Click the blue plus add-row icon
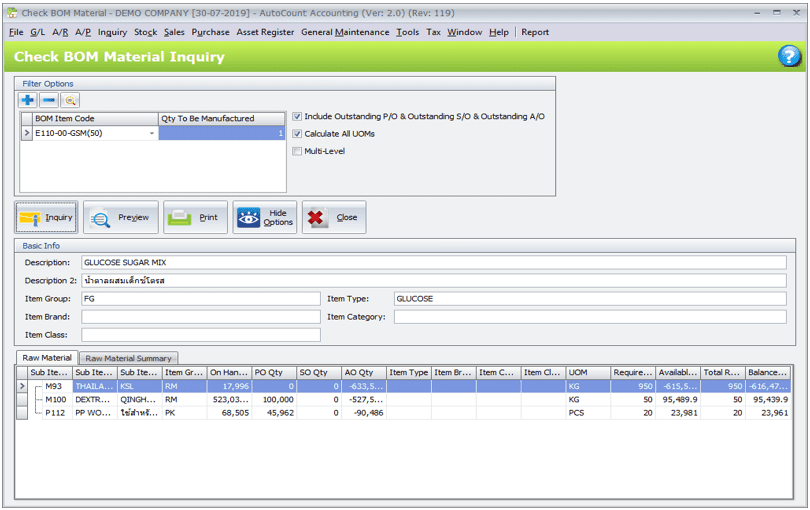Screen dimensions: 810x510 coord(28,100)
